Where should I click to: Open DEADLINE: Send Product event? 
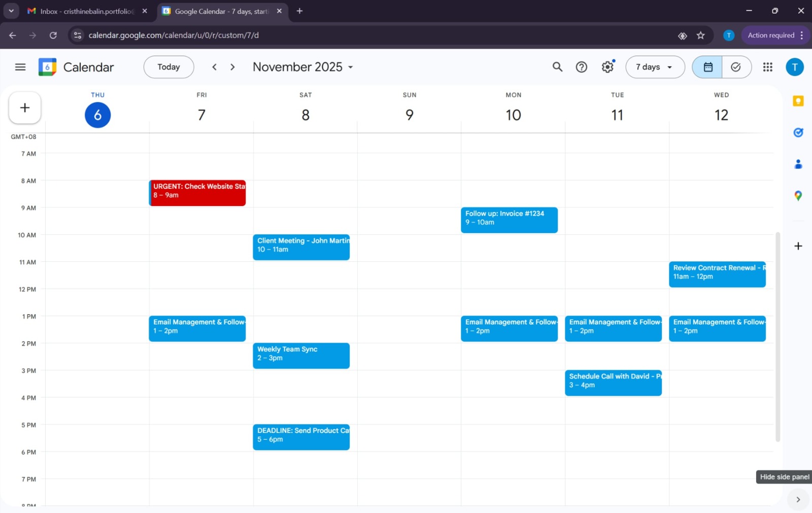pos(301,437)
